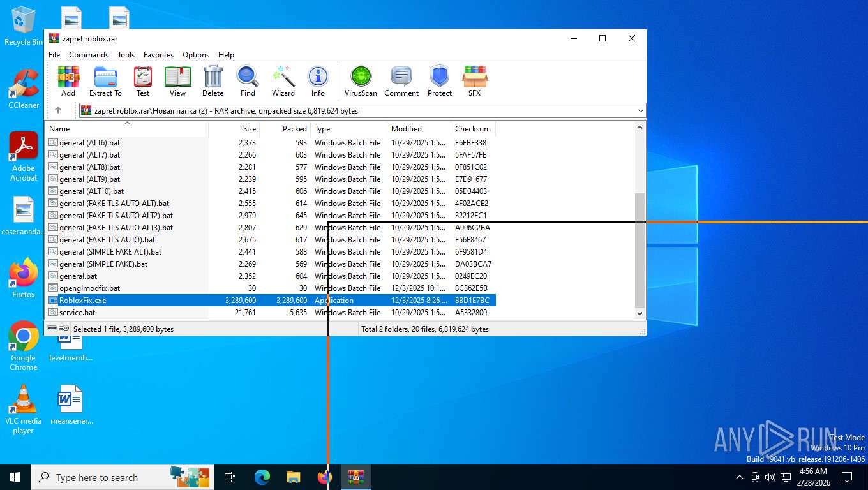Image resolution: width=868 pixels, height=490 pixels.
Task: Show archive Info
Action: tap(318, 81)
